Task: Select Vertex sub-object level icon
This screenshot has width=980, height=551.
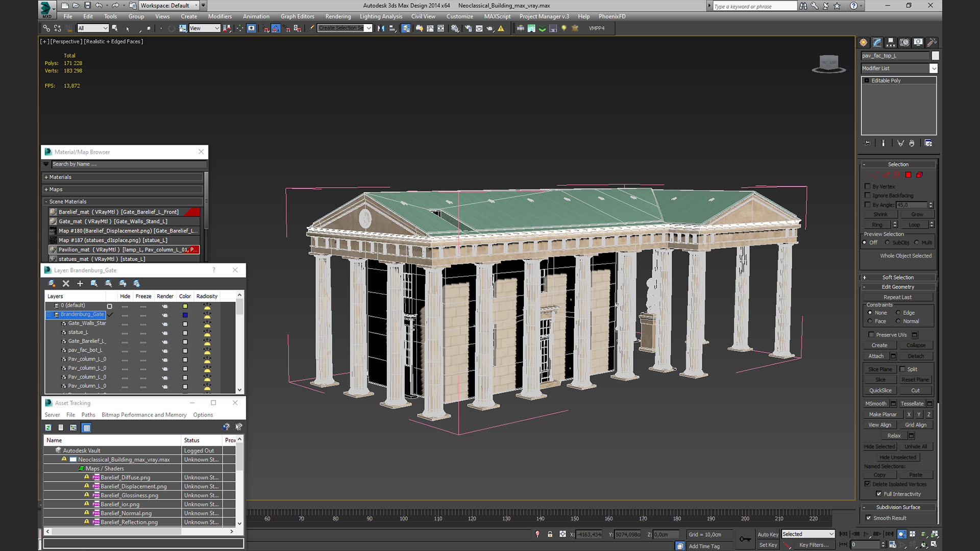Action: click(875, 175)
